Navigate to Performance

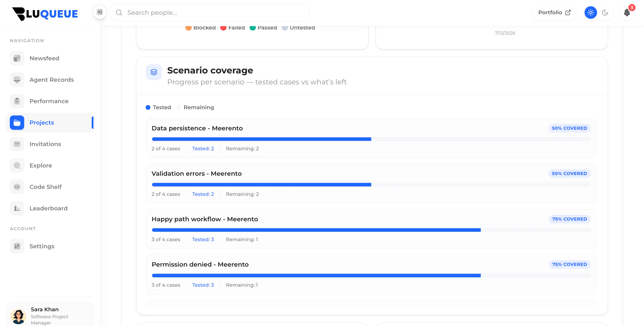[49, 101]
